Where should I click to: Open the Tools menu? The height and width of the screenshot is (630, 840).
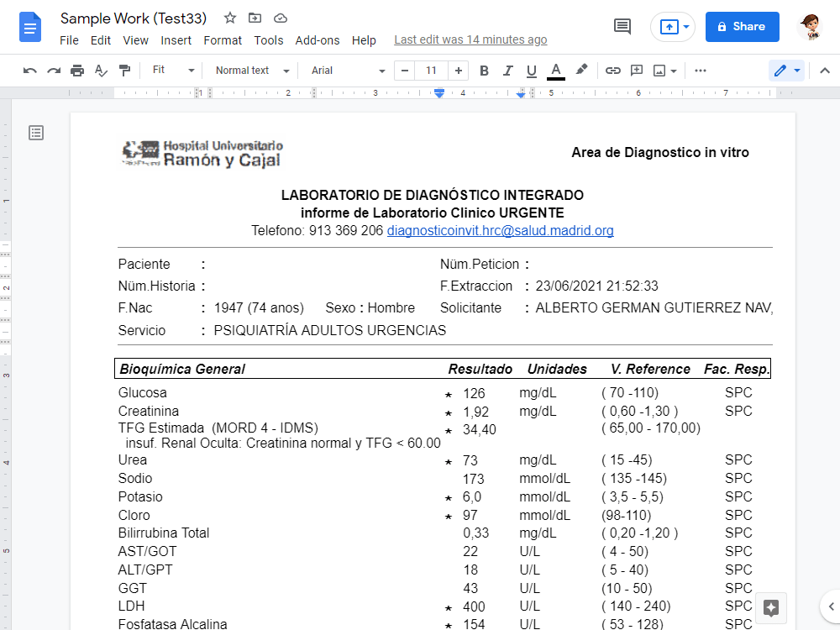[269, 40]
